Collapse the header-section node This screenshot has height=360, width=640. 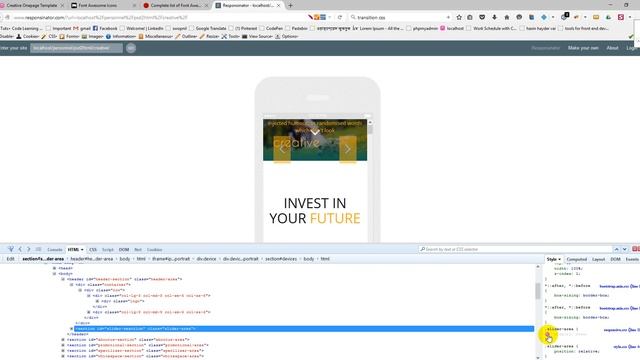click(63, 279)
